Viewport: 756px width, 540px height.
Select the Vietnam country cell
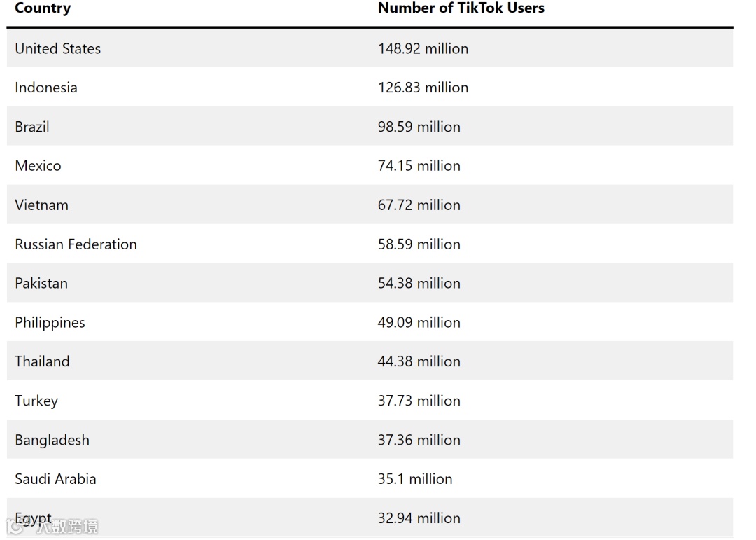pyautogui.click(x=41, y=205)
